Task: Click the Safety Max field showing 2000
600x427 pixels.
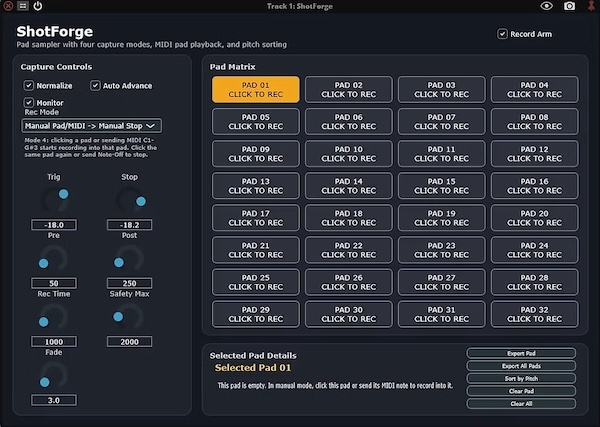Action: coord(129,342)
